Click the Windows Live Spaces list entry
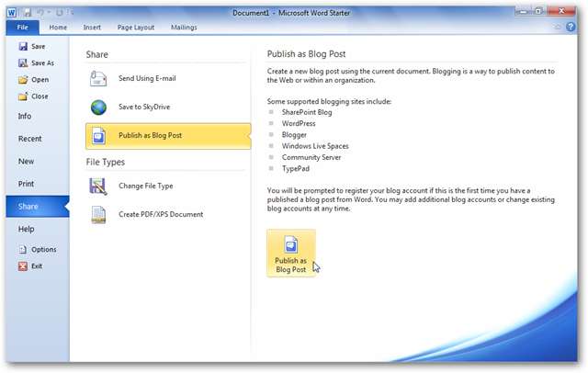Screen dimensions: 588x373 click(315, 146)
